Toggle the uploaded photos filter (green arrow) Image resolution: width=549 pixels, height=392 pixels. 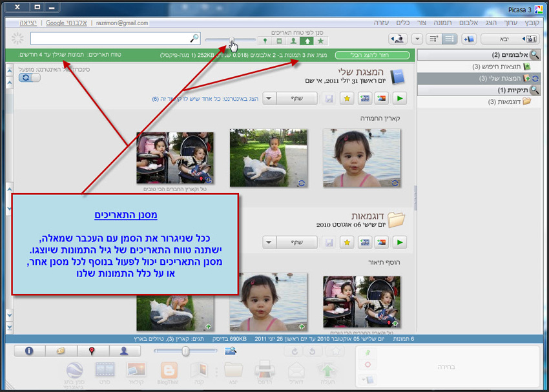point(307,41)
